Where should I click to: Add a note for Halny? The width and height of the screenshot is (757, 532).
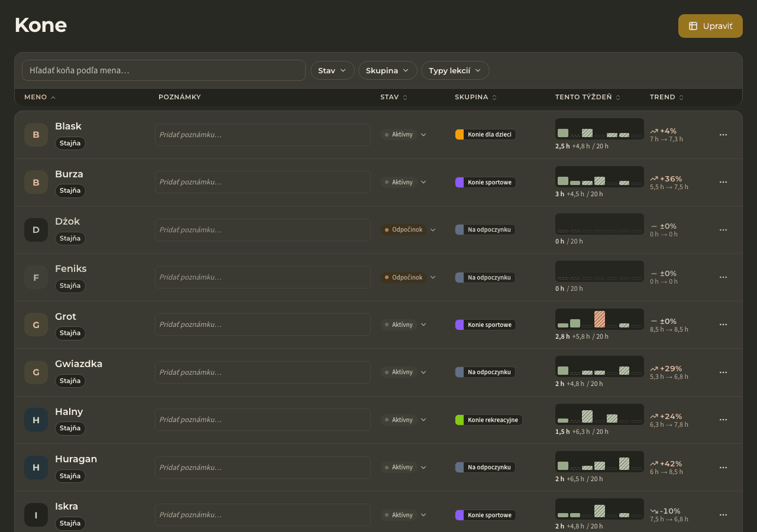(x=263, y=420)
